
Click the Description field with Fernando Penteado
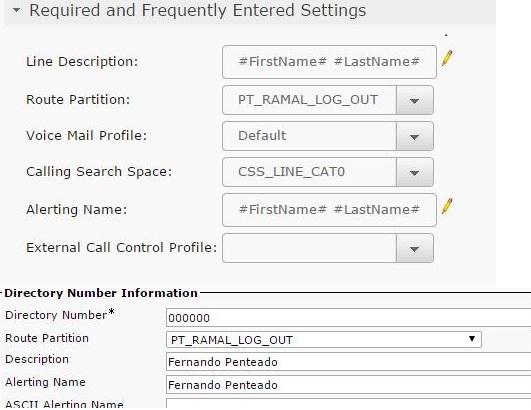pos(348,362)
